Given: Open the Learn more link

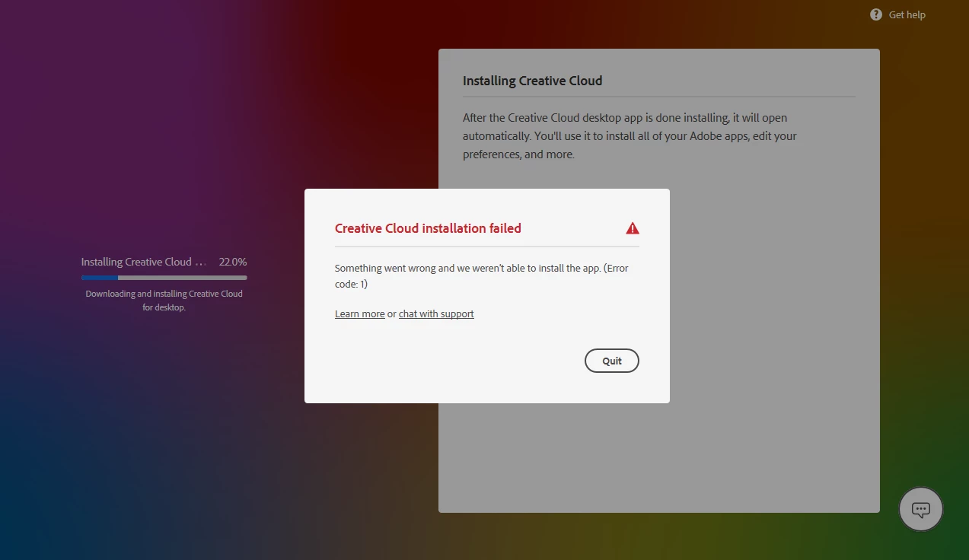Looking at the screenshot, I should tap(359, 313).
